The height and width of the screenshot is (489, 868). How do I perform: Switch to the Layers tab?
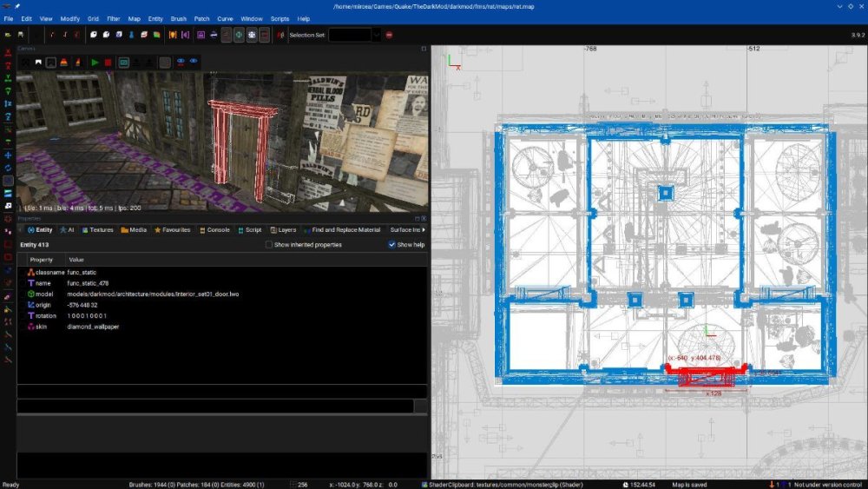tap(283, 229)
